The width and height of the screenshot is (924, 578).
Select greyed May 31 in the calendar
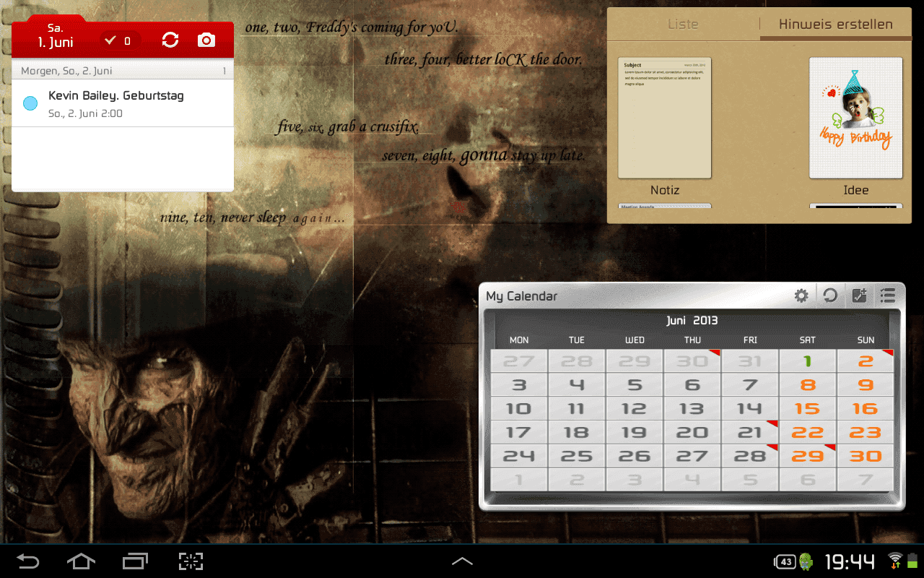coord(750,361)
